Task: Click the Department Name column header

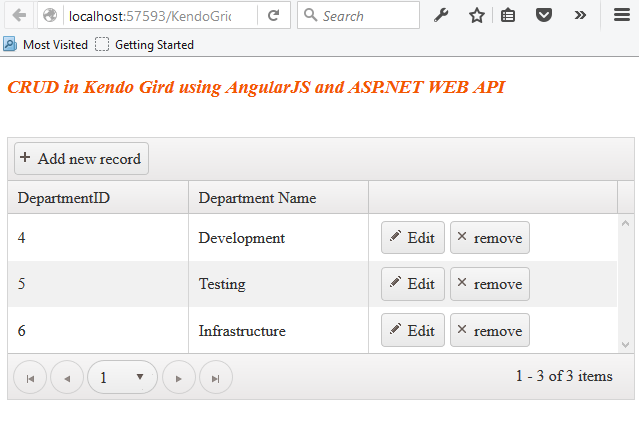Action: [x=278, y=198]
